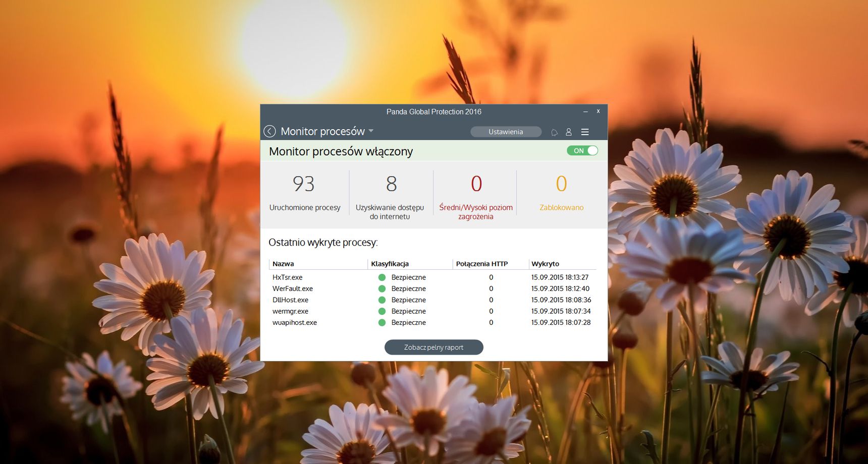Click the Średni/Wysoki poziom zagrożenia counter
Viewport: 868px width, 464px height.
[x=476, y=197]
